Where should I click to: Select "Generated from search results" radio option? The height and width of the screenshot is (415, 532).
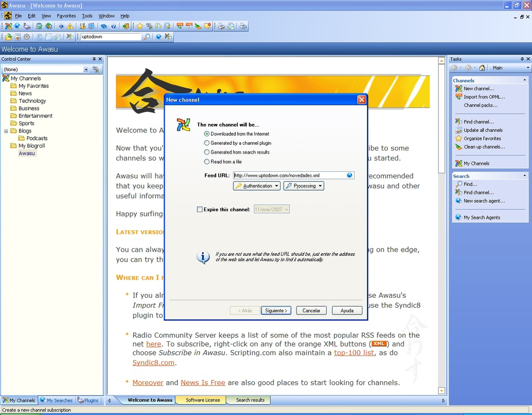click(x=206, y=152)
